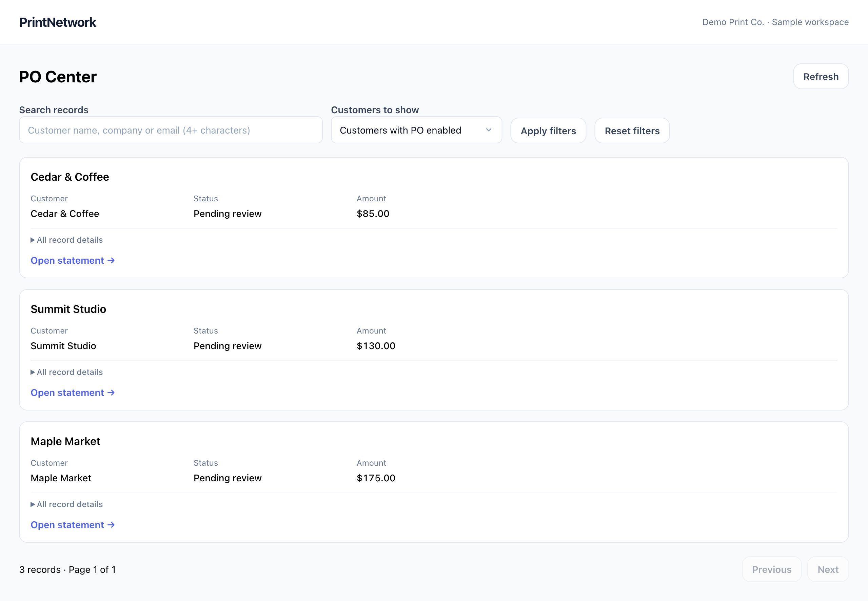
Task: Select the Summit Studio card heading
Action: pyautogui.click(x=68, y=309)
